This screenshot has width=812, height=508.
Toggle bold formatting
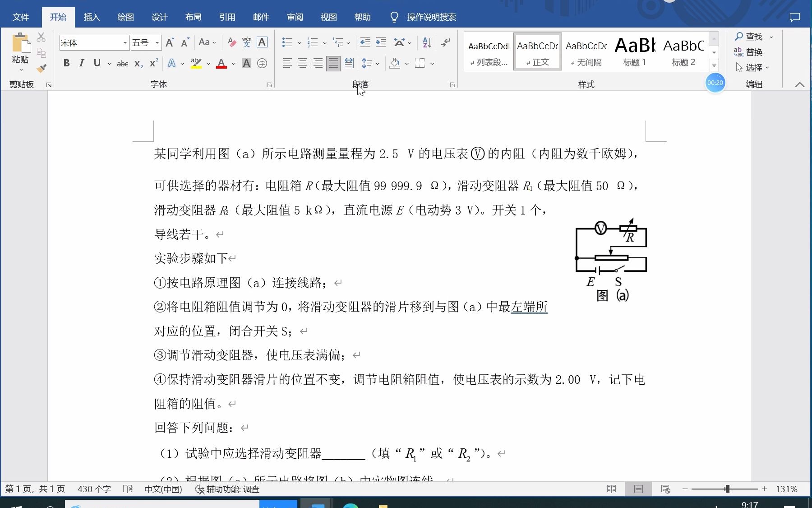(66, 63)
